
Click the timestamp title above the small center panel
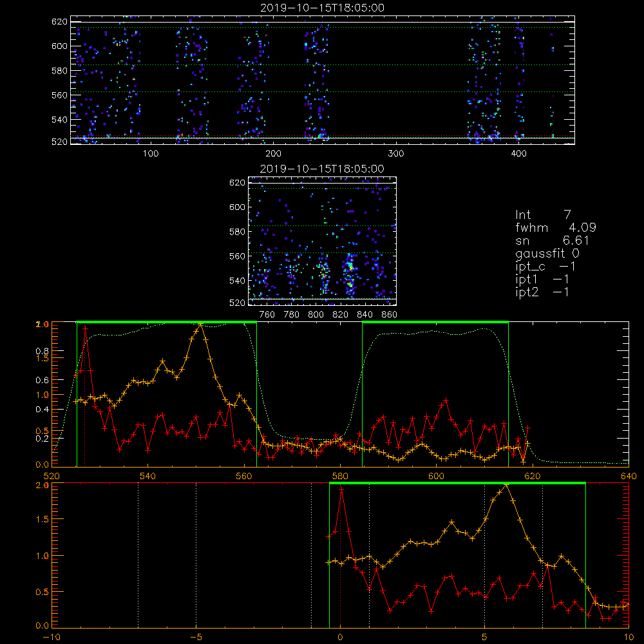coord(323,169)
